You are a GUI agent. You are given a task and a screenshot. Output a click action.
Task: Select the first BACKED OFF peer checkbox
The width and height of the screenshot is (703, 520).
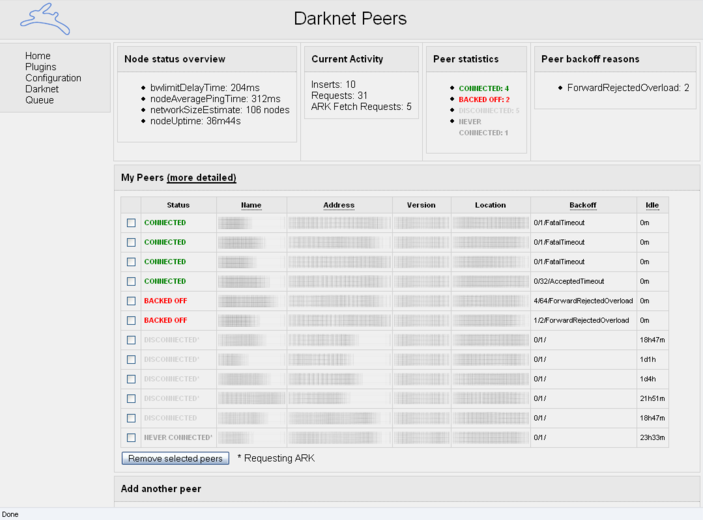tap(131, 301)
